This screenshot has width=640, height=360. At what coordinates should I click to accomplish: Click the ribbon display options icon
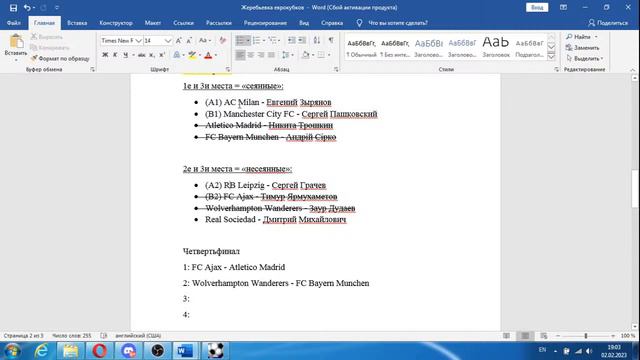point(563,7)
